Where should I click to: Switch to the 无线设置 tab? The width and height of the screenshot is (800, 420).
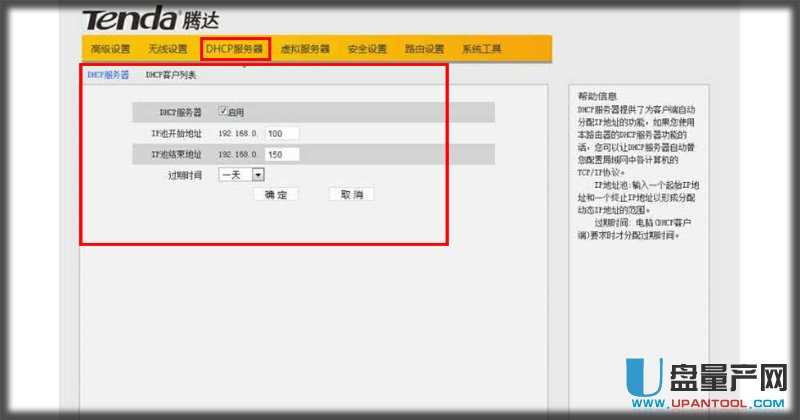(167, 49)
